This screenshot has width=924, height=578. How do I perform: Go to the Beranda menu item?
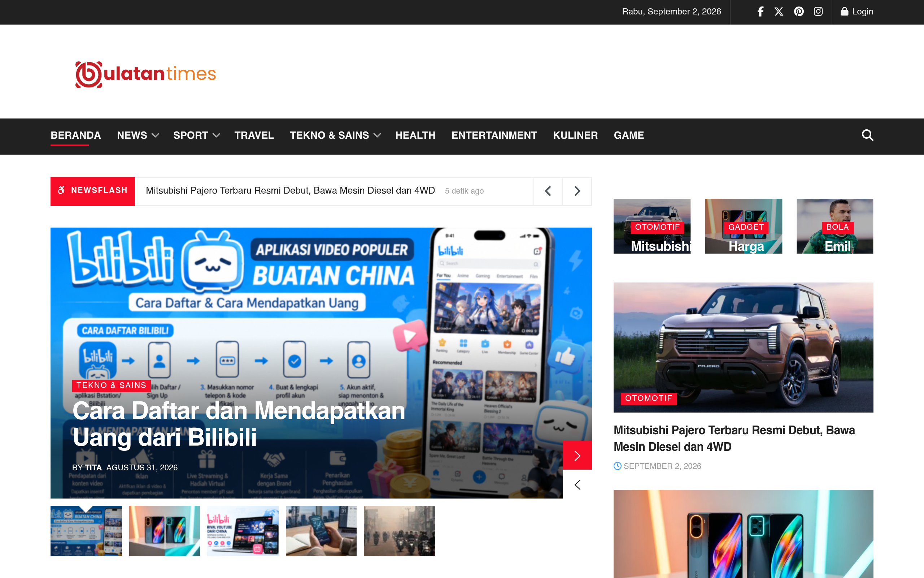click(x=75, y=135)
